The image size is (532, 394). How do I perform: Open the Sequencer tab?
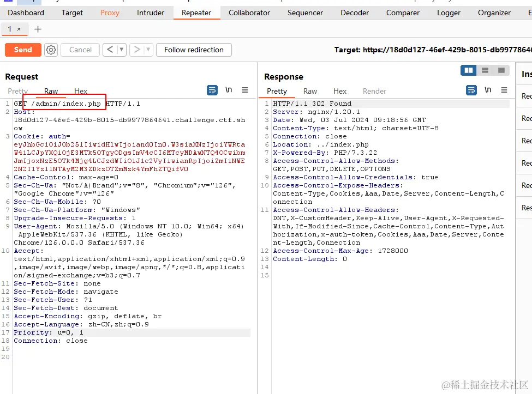(x=306, y=13)
